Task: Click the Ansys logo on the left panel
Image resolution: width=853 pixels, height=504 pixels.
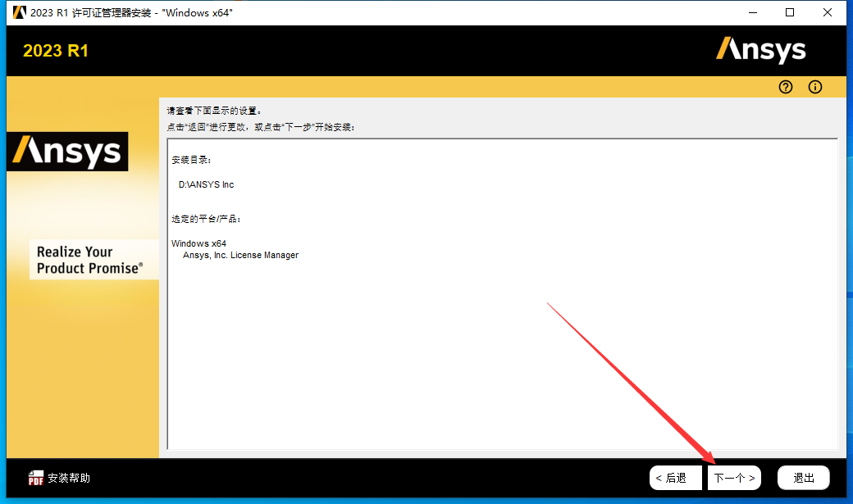Action: tap(67, 152)
